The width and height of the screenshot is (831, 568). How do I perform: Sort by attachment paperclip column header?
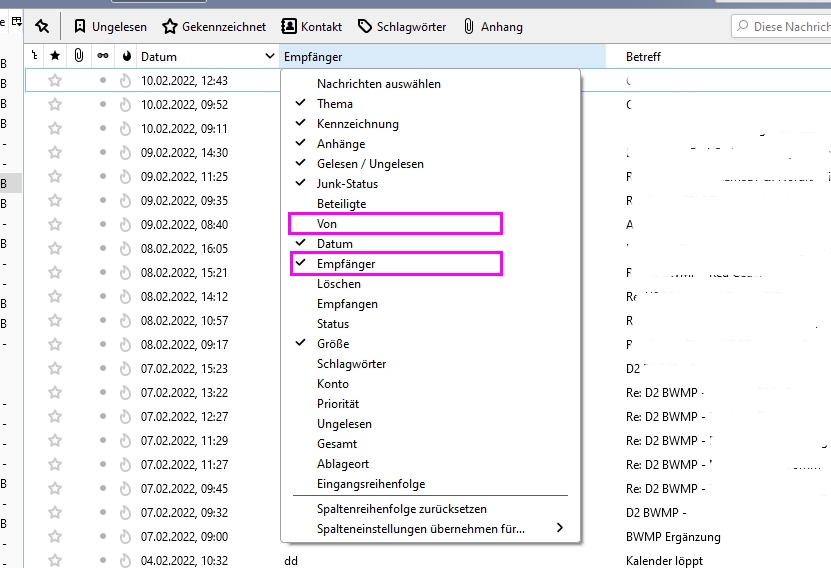coord(78,57)
